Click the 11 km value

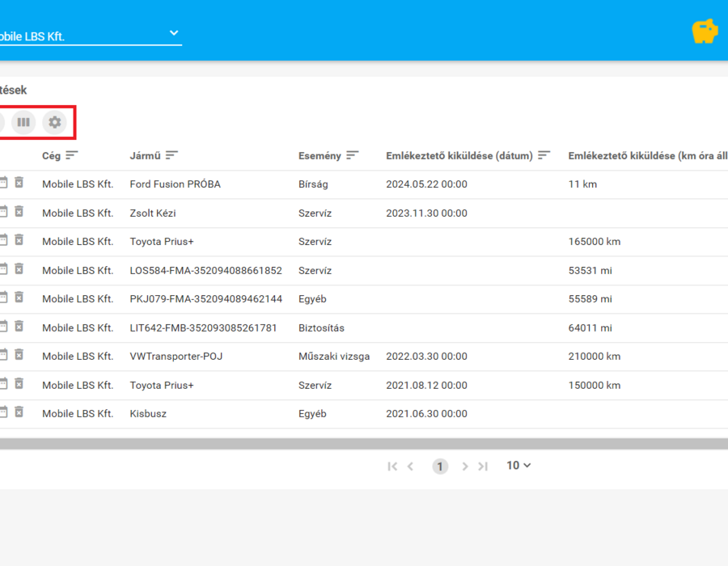[582, 184]
